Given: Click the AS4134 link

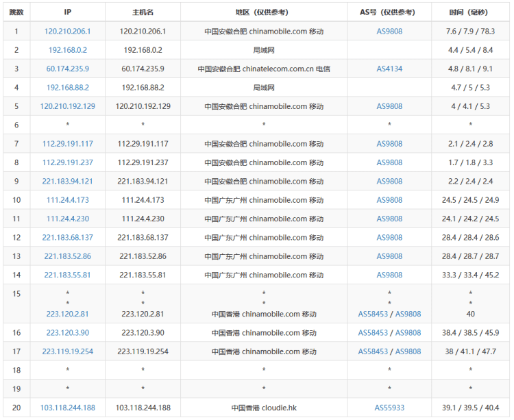Looking at the screenshot, I should click(389, 69).
